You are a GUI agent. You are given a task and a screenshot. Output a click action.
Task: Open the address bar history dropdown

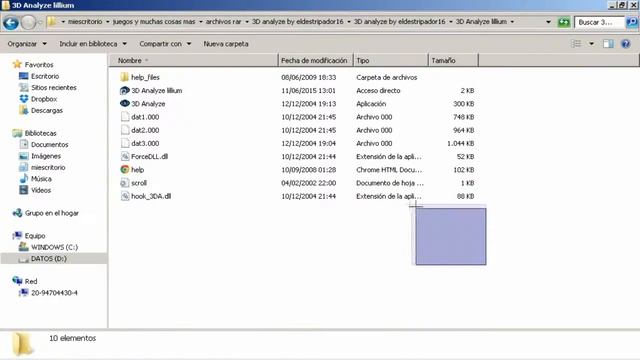tap(548, 22)
